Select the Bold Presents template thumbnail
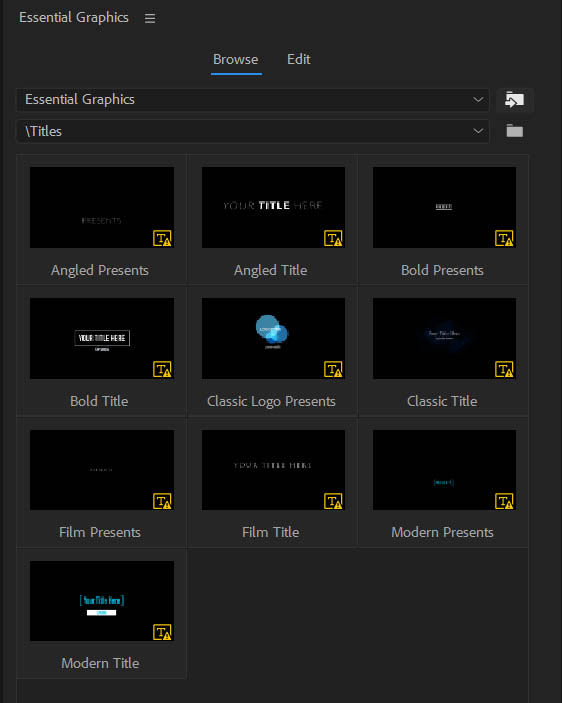 444,207
